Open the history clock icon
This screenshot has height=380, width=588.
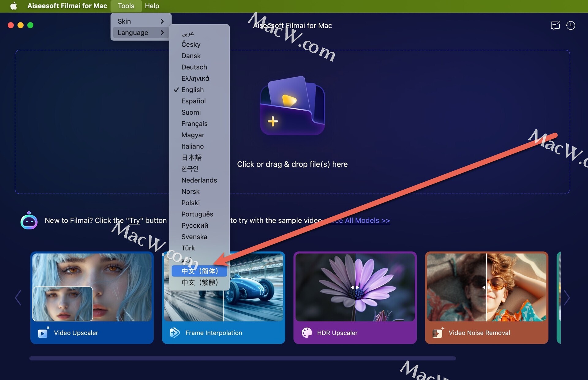(570, 25)
